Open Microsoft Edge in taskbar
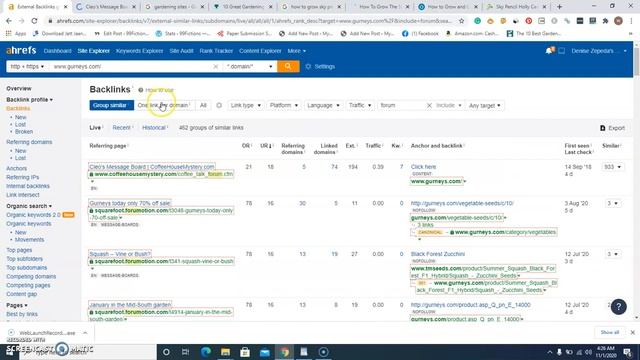The width and height of the screenshot is (640, 360). pyautogui.click(x=206, y=352)
